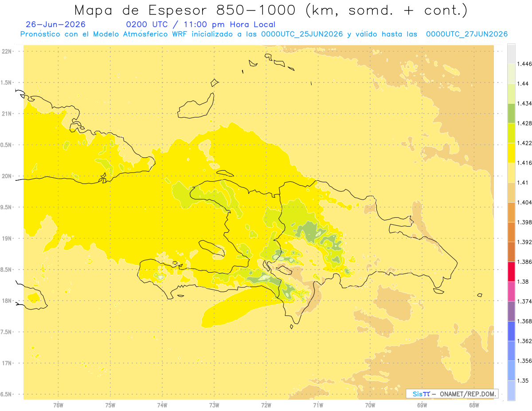The height and width of the screenshot is (411, 532).
Task: Click colorbar value "1.374"
Action: tap(524, 301)
